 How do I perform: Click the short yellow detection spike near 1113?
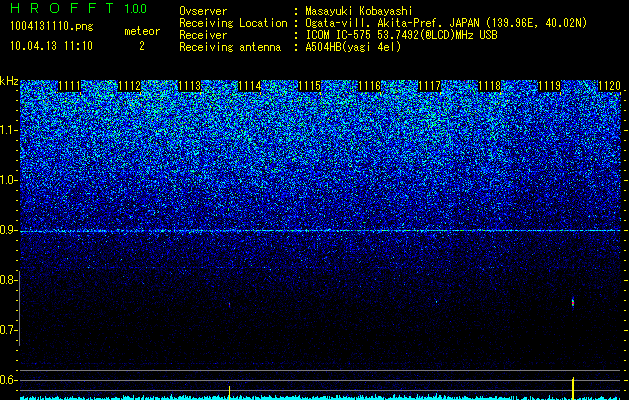(229, 392)
